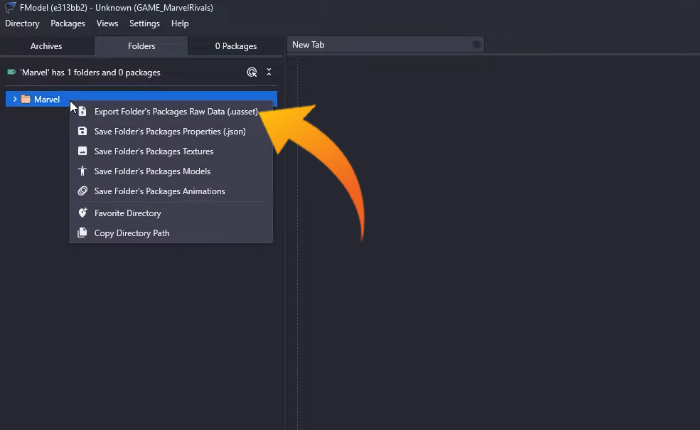The image size is (700, 430).
Task: Close the New Tab with its round button
Action: click(x=476, y=45)
